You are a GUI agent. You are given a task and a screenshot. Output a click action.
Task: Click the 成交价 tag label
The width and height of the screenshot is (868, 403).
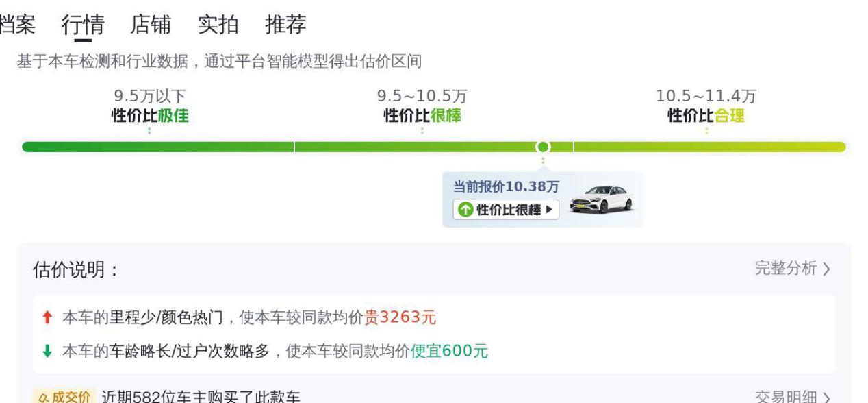point(64,398)
